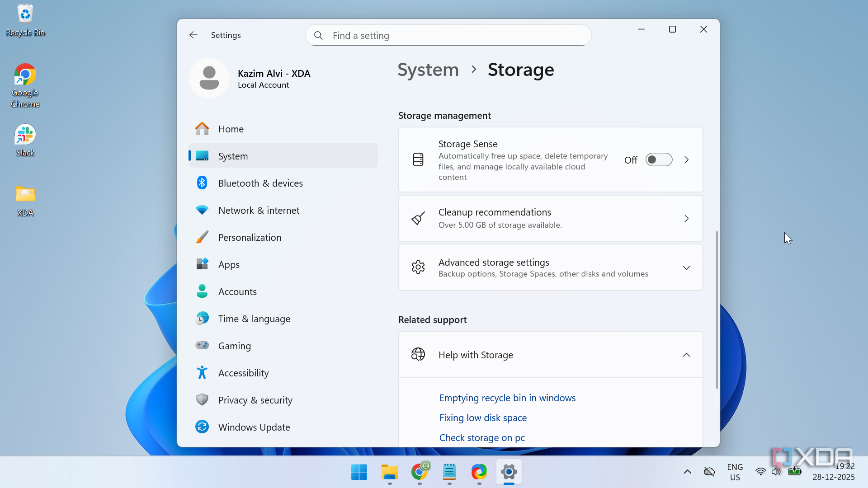Open Privacy & security settings
868x488 pixels.
283,400
